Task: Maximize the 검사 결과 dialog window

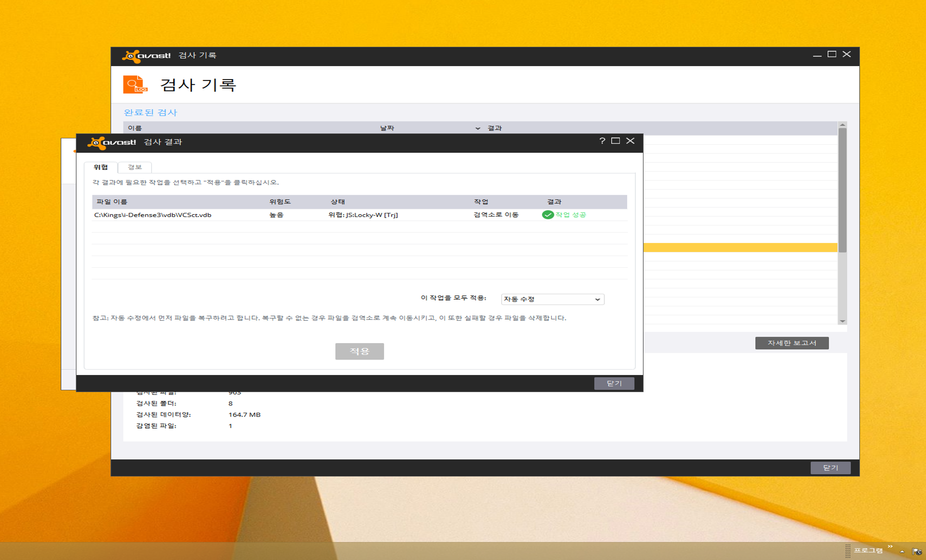Action: click(615, 141)
